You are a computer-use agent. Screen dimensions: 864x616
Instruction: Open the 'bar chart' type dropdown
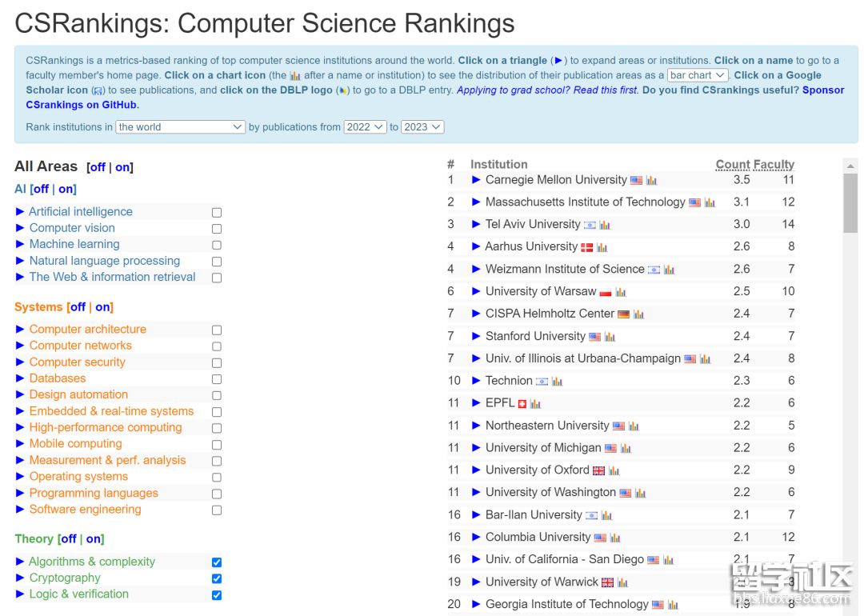pos(698,75)
